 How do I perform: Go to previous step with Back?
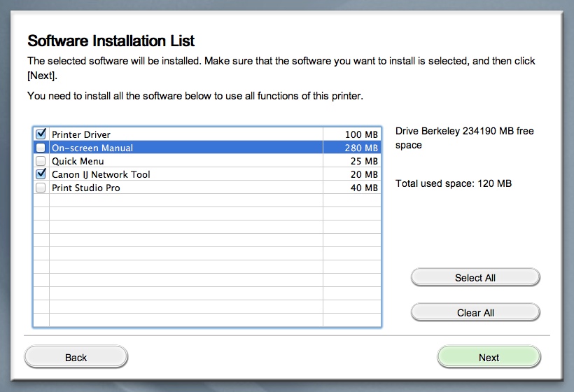pos(76,357)
